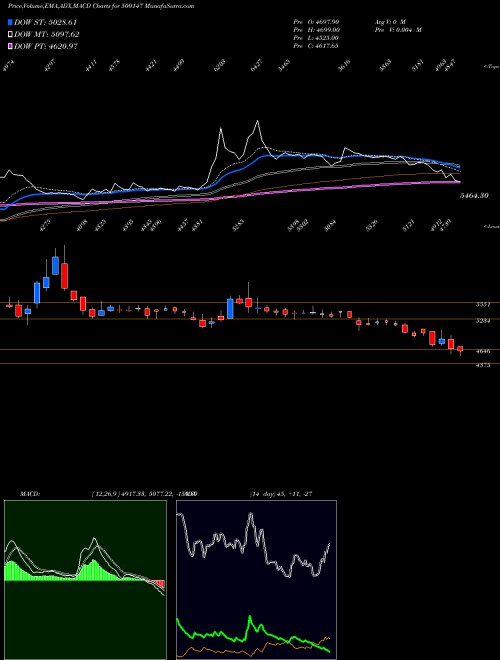Click the highest white peak in EMA chart

click(x=257, y=121)
